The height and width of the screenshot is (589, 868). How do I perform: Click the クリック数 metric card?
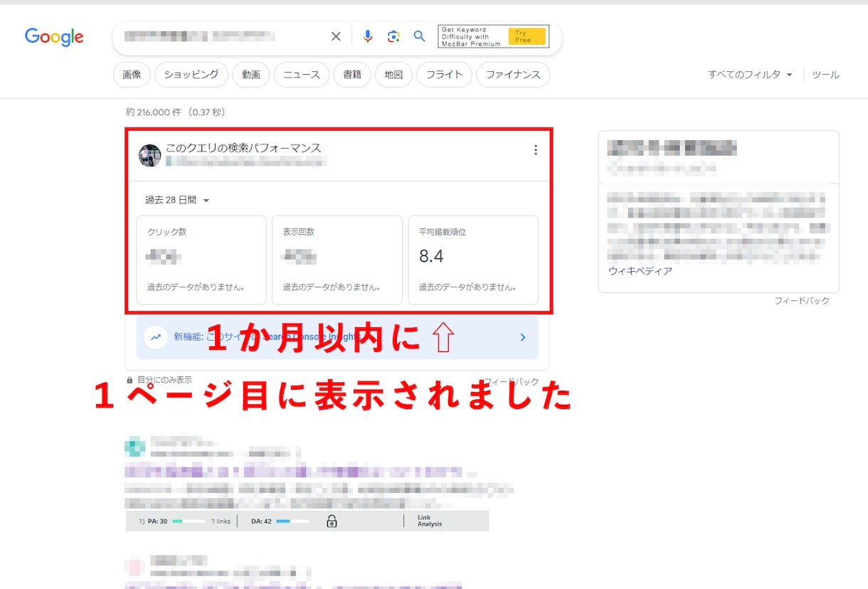point(201,260)
